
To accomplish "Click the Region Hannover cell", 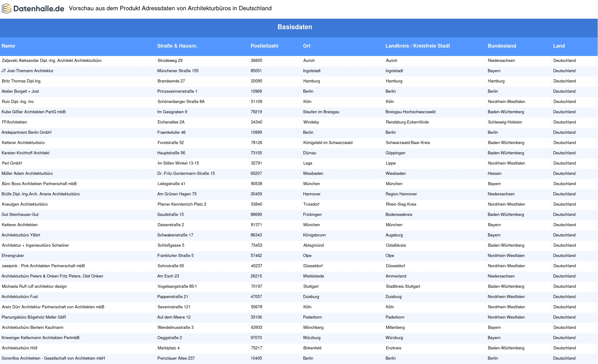I will click(x=401, y=194).
